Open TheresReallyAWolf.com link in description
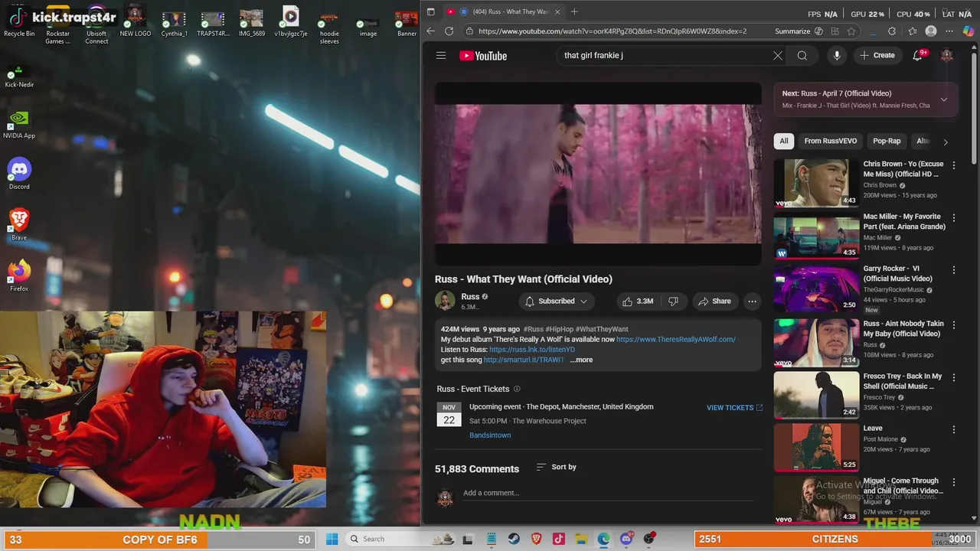 [x=675, y=339]
